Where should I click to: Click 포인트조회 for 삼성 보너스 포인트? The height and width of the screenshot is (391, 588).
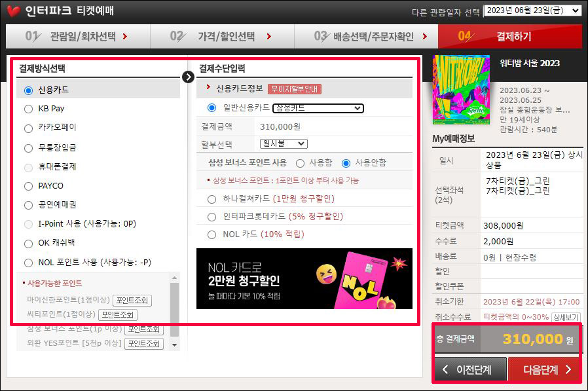click(x=143, y=329)
